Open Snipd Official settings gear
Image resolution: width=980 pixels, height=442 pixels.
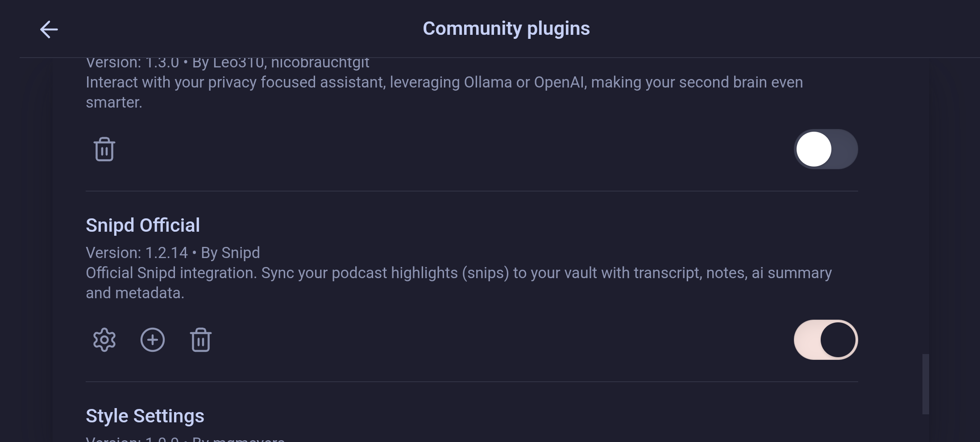pos(104,340)
